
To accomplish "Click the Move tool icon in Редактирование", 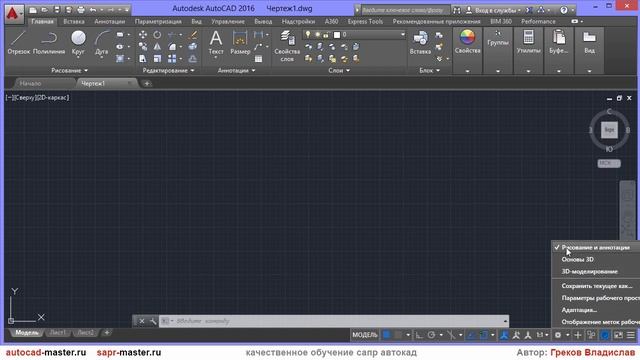I will pos(142,35).
